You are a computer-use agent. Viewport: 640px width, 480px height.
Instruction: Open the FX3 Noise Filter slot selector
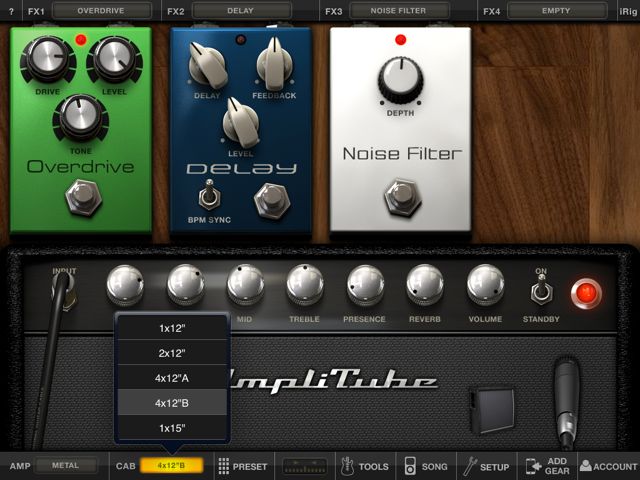point(398,11)
